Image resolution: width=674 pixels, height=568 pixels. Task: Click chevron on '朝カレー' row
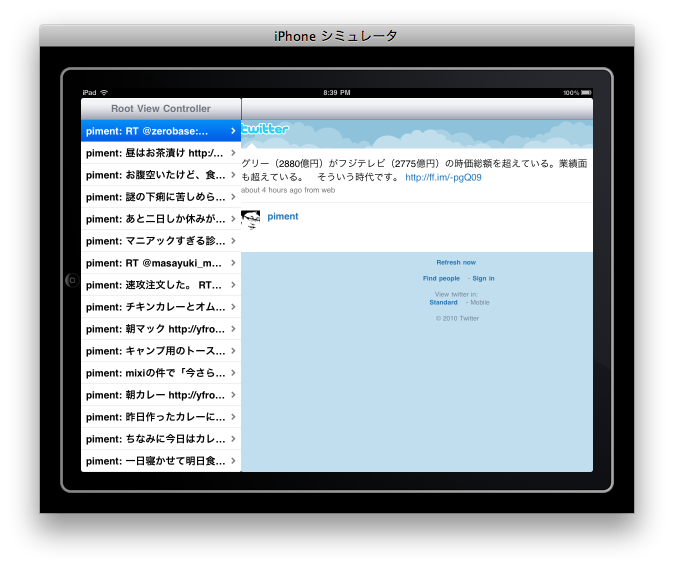[x=233, y=394]
